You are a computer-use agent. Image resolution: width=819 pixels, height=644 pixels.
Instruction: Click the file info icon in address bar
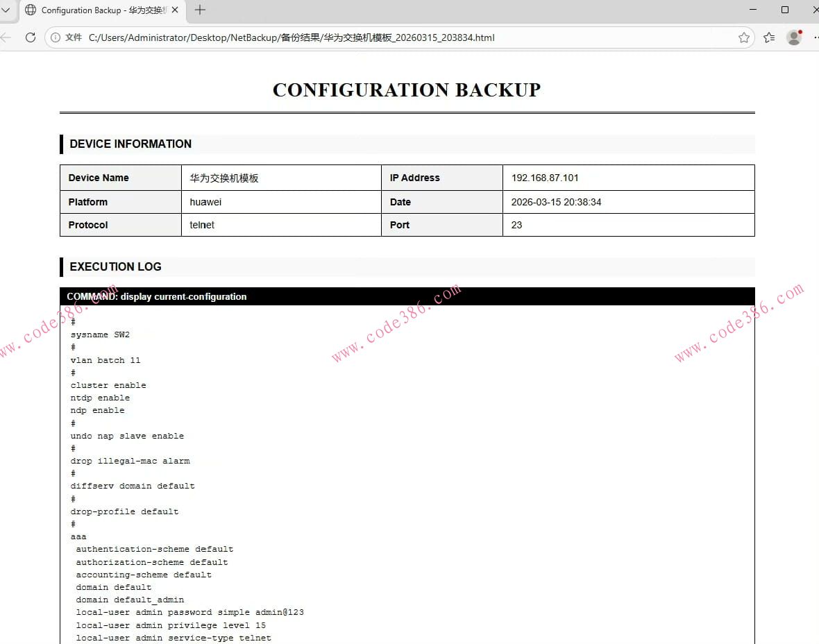[x=56, y=37]
